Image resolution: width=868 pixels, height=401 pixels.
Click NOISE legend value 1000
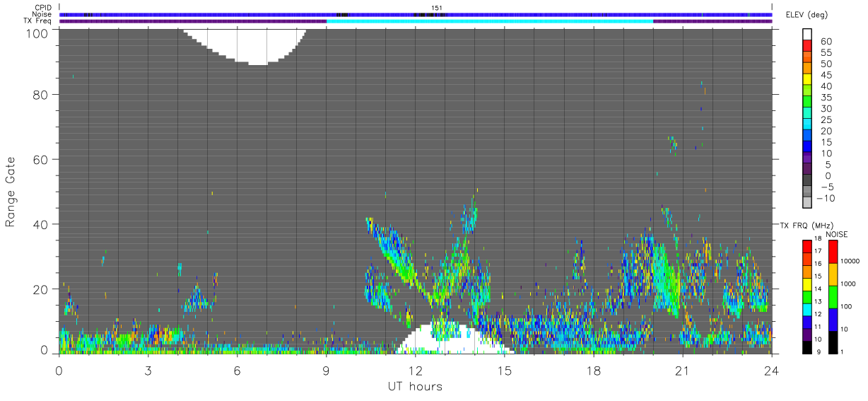pyautogui.click(x=850, y=284)
